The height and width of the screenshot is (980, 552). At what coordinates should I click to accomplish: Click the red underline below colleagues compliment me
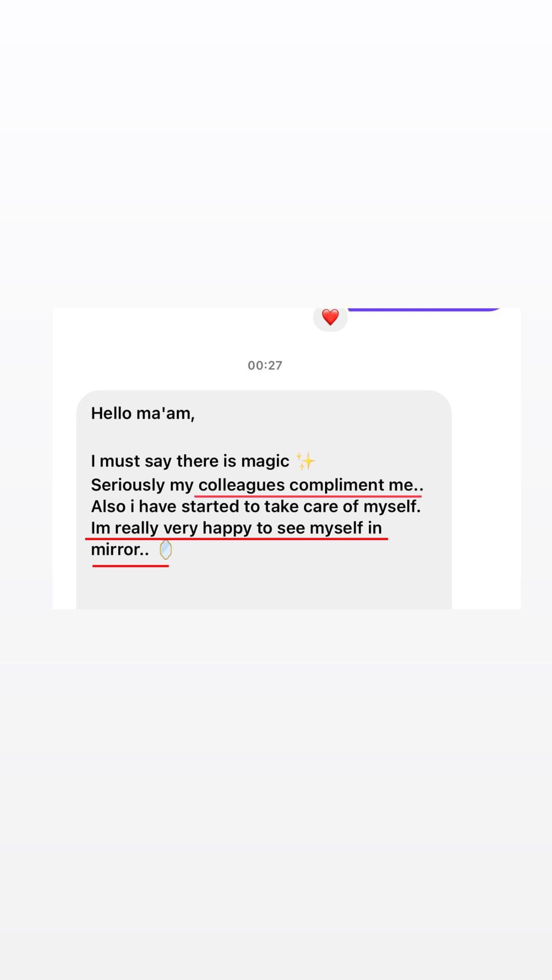pyautogui.click(x=308, y=496)
